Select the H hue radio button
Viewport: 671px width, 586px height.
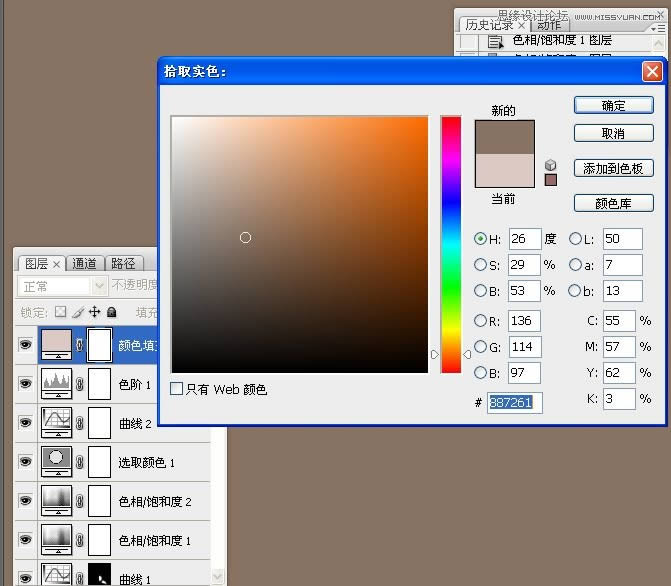pos(481,238)
